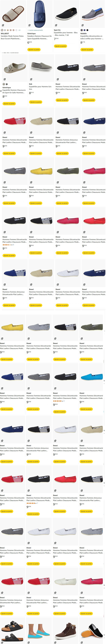The width and height of the screenshot is (106, 644).
Task: Click the view-similar icon on brown high-top boot
Action: tap(55, 642)
